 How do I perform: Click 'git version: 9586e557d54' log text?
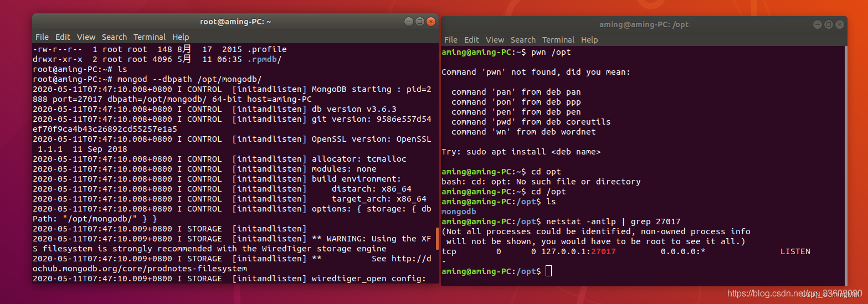click(372, 119)
